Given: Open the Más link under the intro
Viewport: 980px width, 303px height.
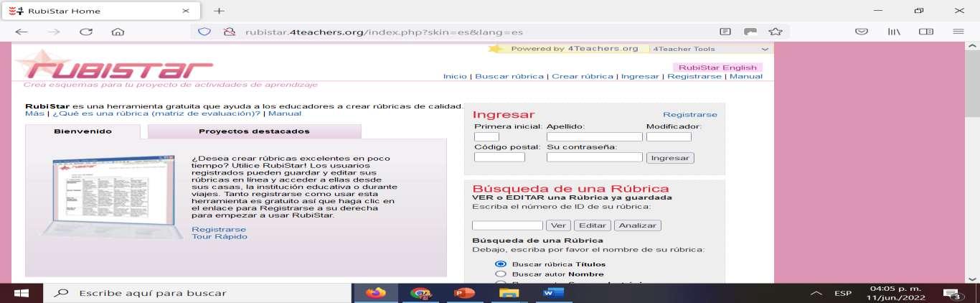Looking at the screenshot, I should coord(34,113).
